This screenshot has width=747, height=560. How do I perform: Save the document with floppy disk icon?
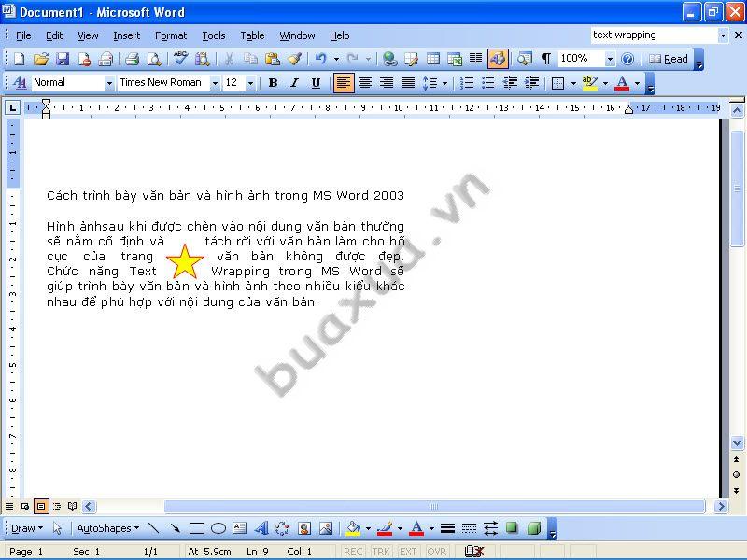pyautogui.click(x=63, y=59)
